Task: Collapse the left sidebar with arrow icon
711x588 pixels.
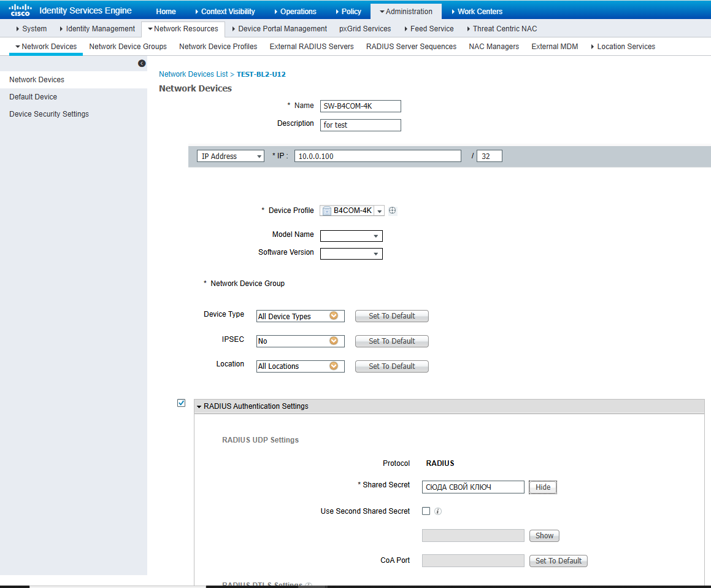Action: [142, 63]
